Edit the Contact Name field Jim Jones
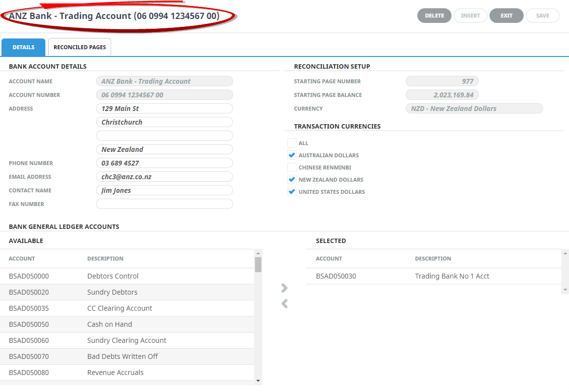Image resolution: width=569 pixels, height=392 pixels. 164,190
